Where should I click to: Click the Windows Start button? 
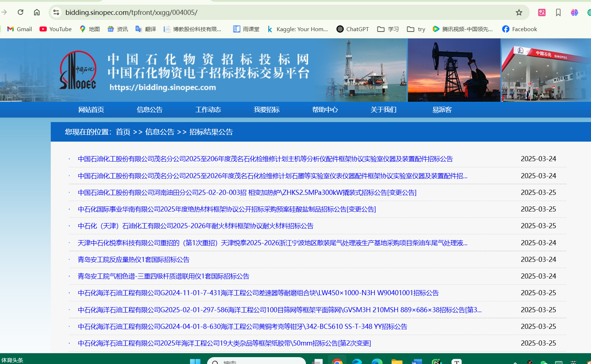[195, 361]
